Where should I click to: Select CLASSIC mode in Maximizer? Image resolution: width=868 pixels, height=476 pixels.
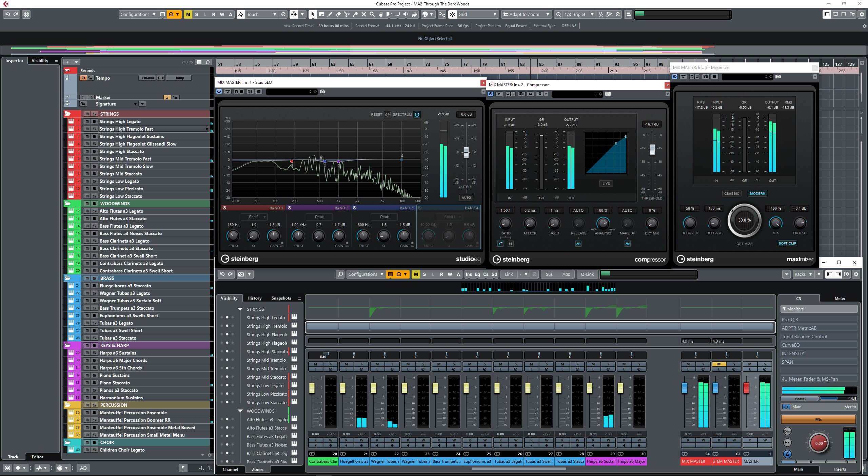click(x=732, y=193)
